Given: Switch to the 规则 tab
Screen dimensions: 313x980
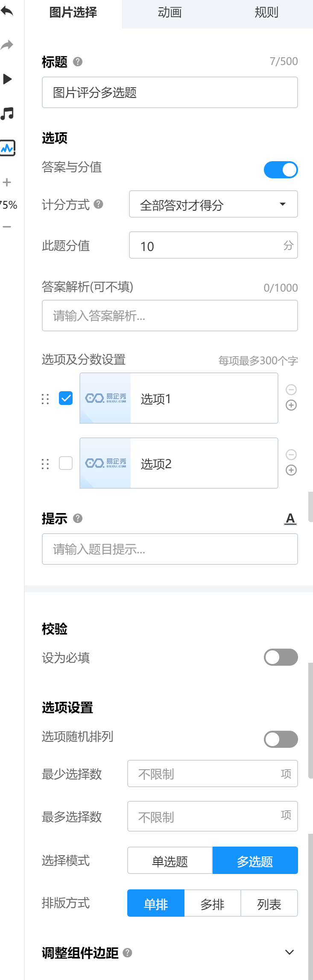Looking at the screenshot, I should coord(266,13).
